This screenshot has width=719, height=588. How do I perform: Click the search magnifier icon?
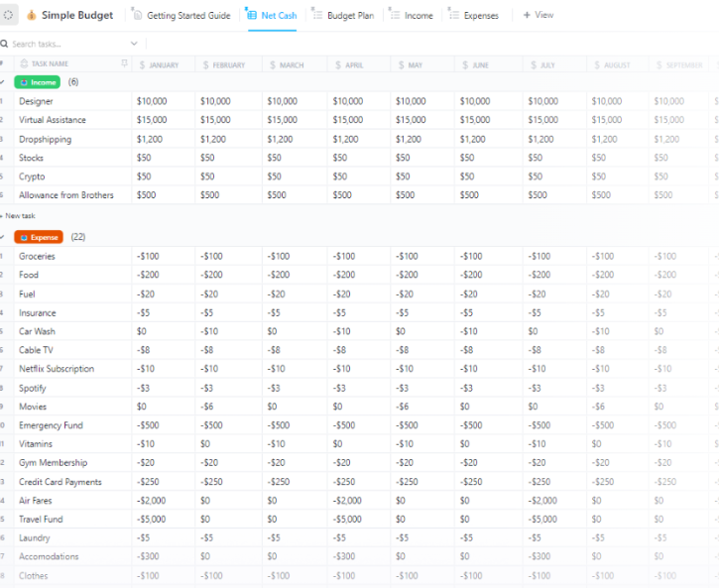pos(5,45)
